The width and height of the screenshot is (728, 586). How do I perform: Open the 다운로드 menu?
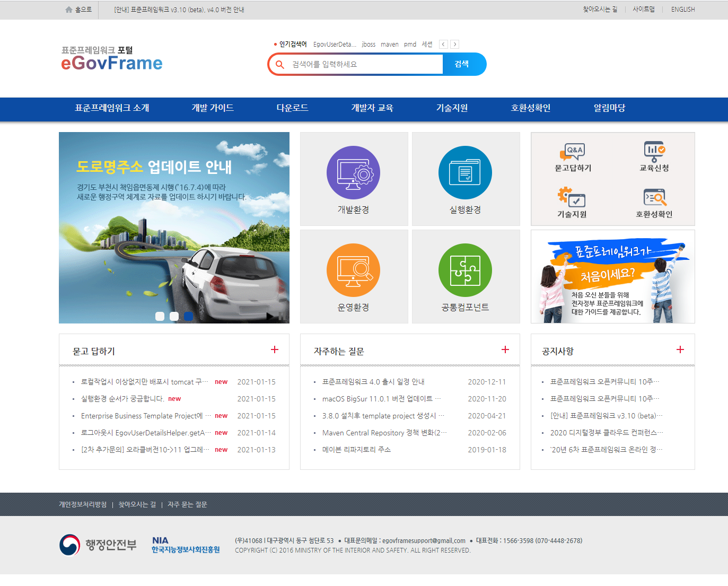pos(293,108)
